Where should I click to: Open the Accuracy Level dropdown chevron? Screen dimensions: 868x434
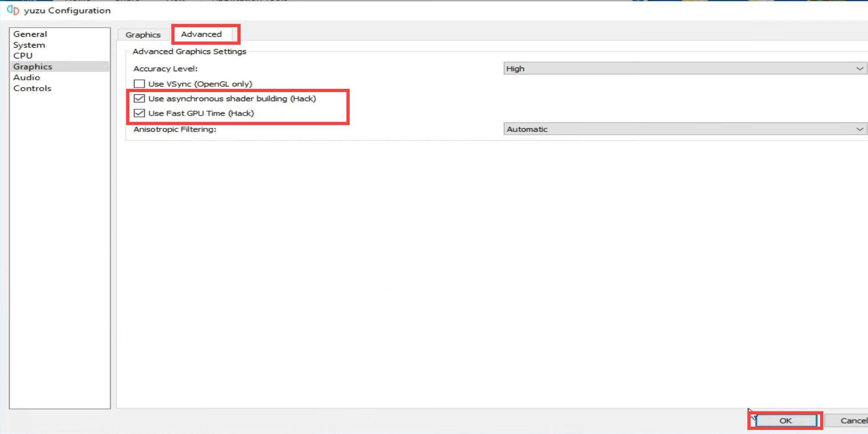pyautogui.click(x=860, y=68)
